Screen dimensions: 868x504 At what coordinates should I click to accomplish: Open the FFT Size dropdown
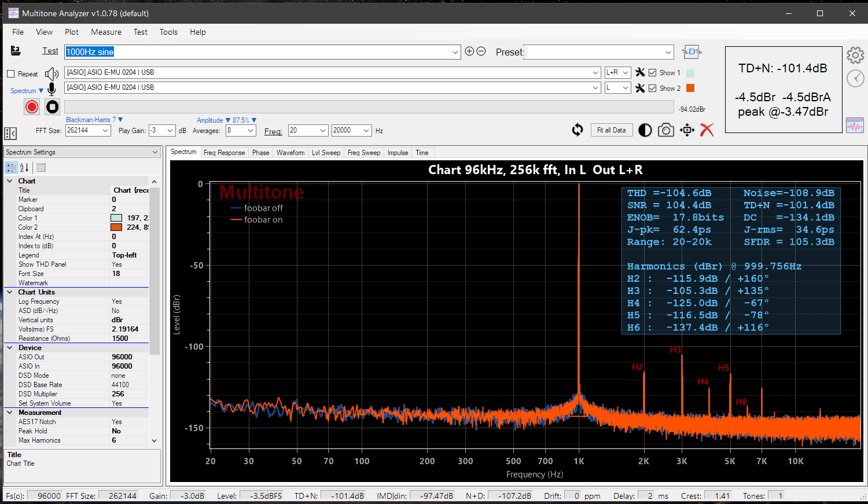[105, 131]
